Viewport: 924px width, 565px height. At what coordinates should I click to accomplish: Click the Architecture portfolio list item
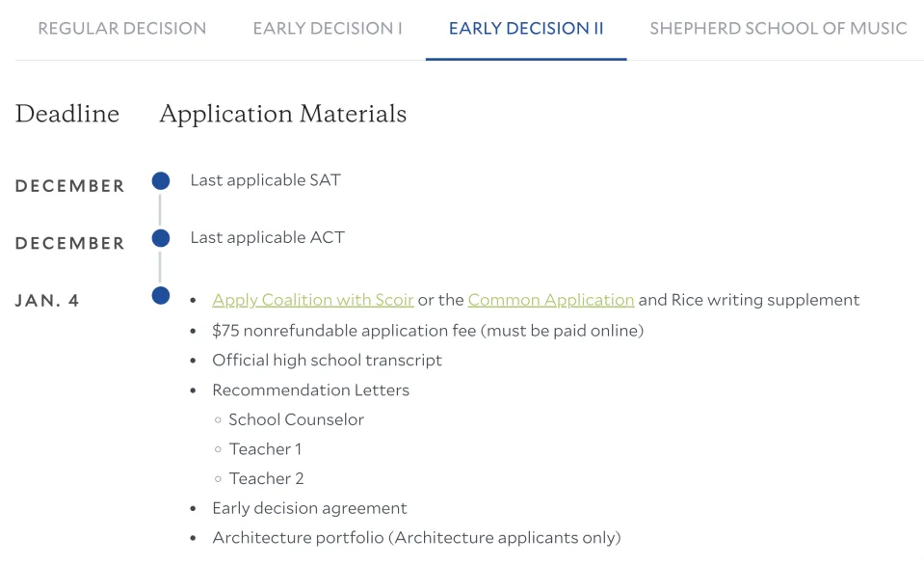click(416, 538)
